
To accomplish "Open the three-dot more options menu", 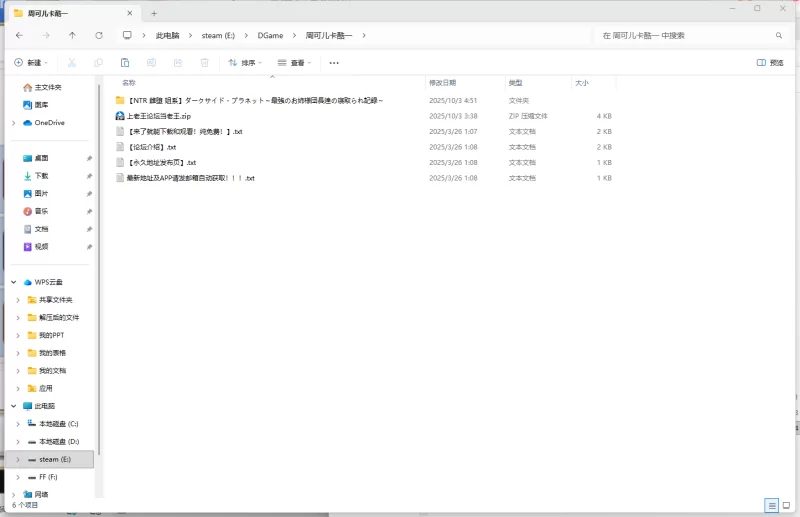I will pyautogui.click(x=334, y=63).
